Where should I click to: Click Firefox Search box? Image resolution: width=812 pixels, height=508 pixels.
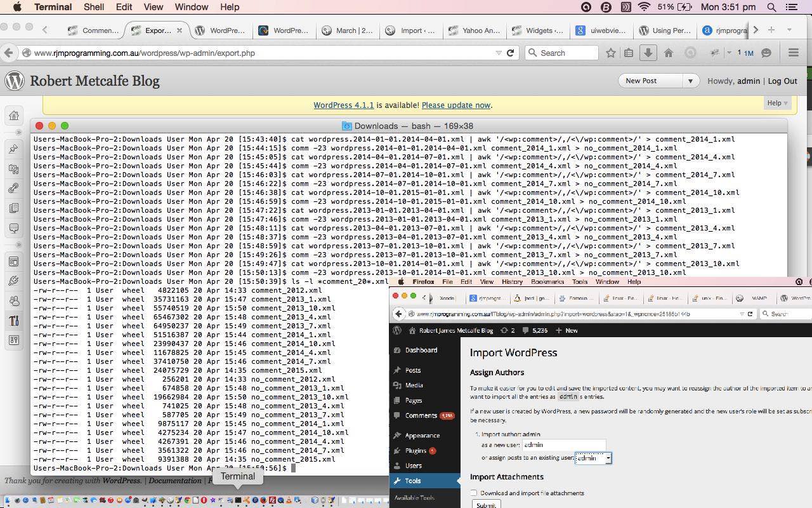562,53
